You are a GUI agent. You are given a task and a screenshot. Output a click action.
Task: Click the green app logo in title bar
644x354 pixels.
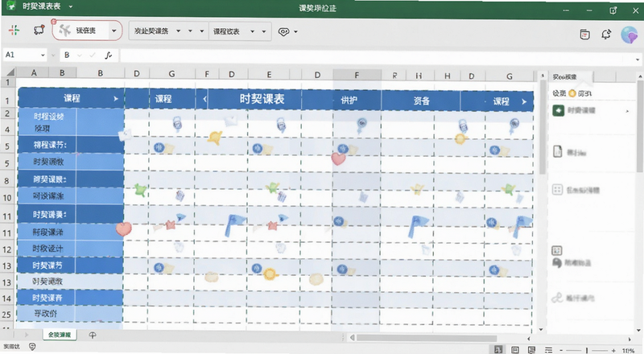(x=10, y=6)
